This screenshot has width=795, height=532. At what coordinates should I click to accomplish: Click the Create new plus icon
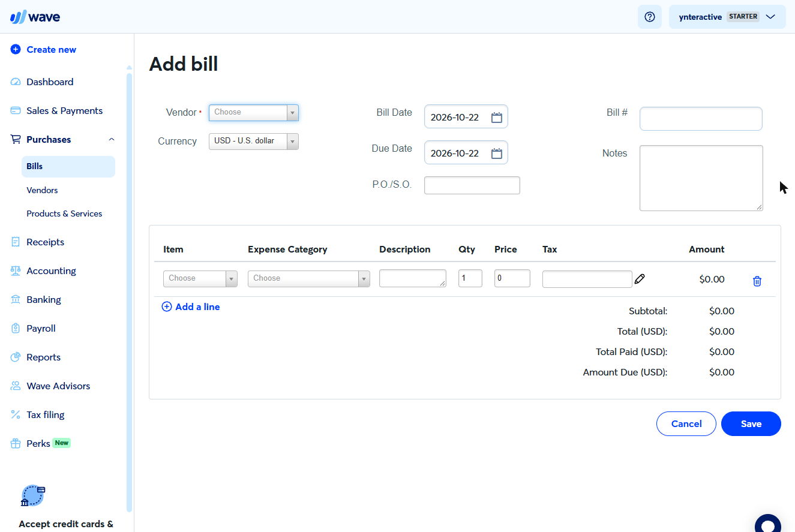pos(16,50)
